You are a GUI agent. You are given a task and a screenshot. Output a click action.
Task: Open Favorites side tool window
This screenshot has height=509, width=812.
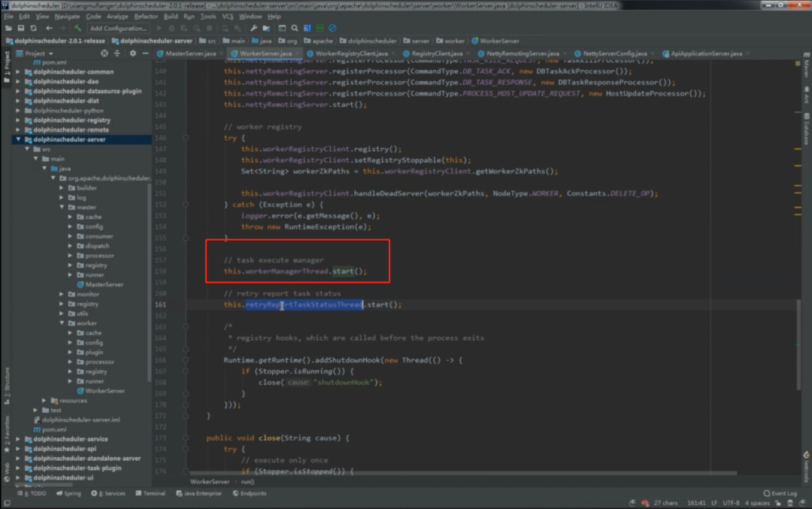tap(7, 434)
